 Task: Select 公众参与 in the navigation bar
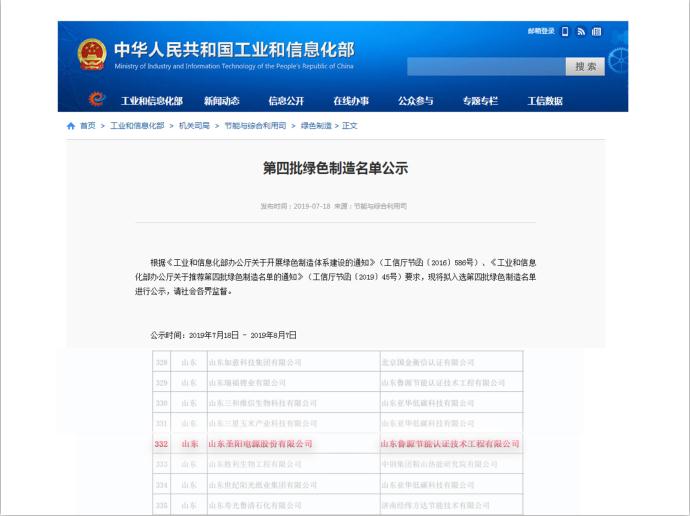click(x=416, y=101)
